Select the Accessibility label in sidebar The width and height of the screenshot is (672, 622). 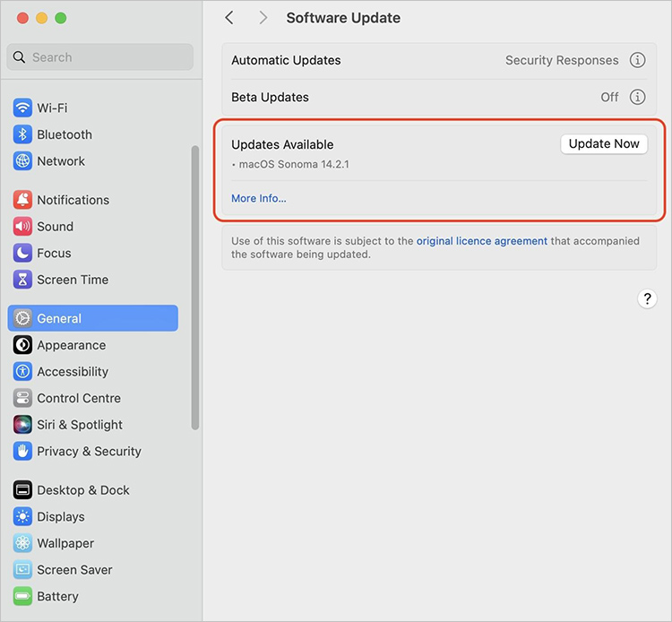click(73, 372)
